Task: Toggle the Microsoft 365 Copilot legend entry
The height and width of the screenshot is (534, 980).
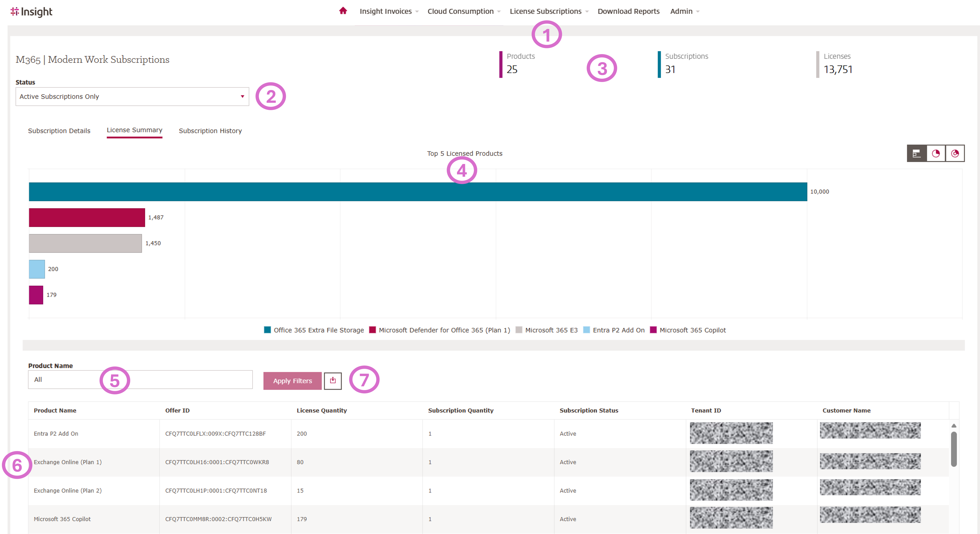Action: [x=688, y=330]
